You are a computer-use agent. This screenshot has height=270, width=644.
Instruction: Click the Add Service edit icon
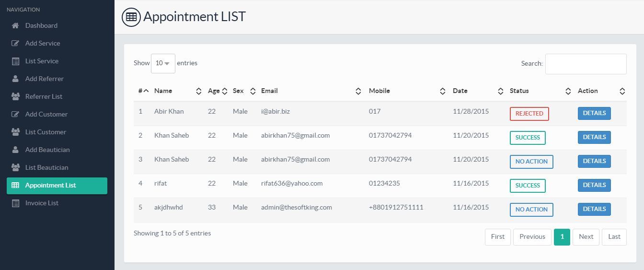click(x=15, y=43)
